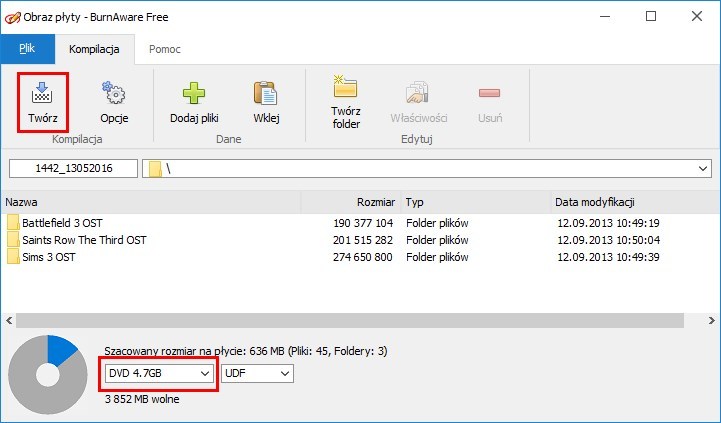Viewport: 721px width, 423px height.
Task: Click date 12.09.2013 10:49:19
Action: tap(608, 223)
